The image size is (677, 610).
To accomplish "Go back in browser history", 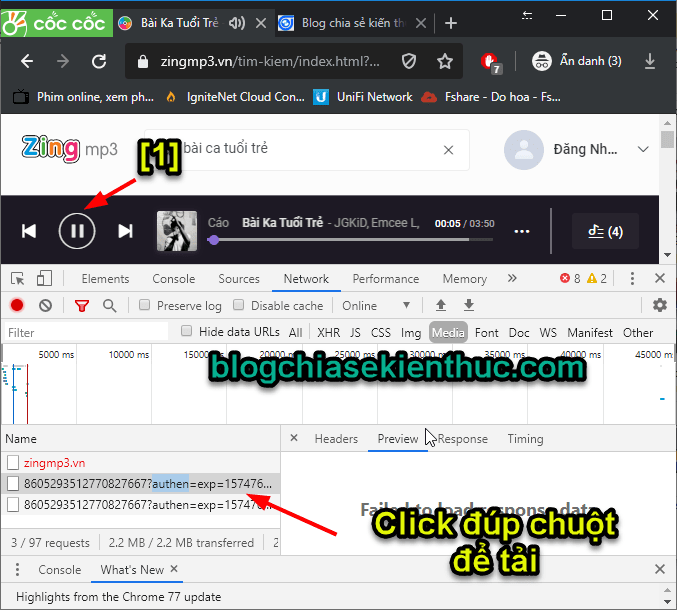I will tap(27, 61).
